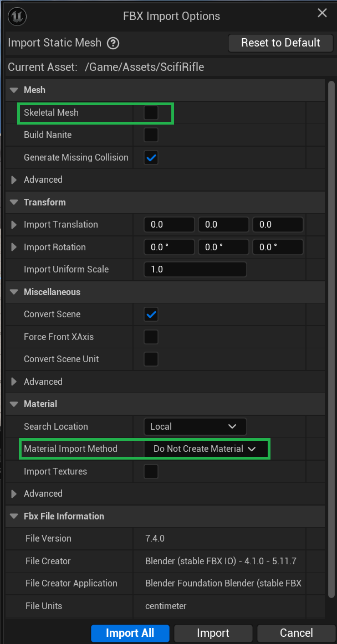Screen dimensions: 337x644
Task: Cancel the FBX import
Action: (x=296, y=633)
